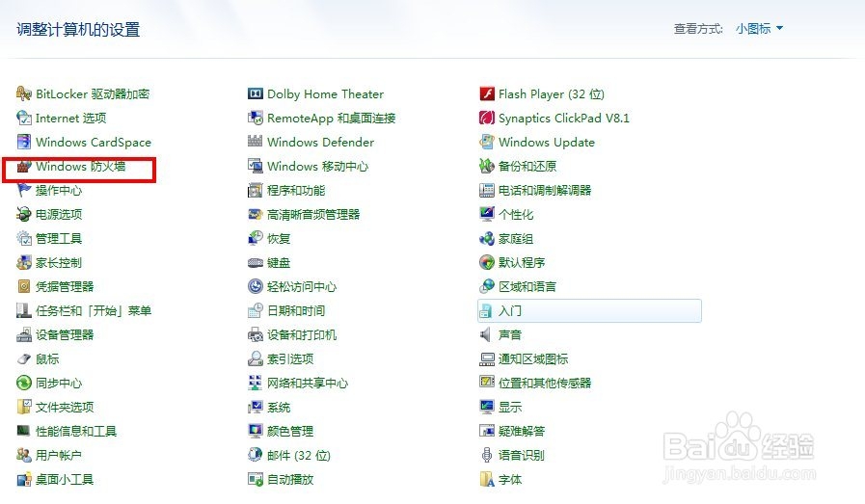Image resolution: width=865 pixels, height=504 pixels.
Task: Click the 电源选项 icon
Action: [24, 215]
